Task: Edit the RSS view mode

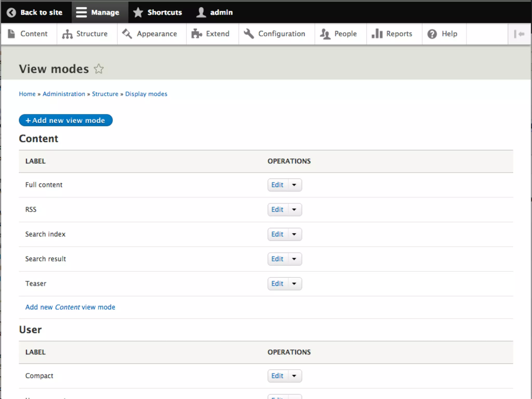Action: point(278,210)
